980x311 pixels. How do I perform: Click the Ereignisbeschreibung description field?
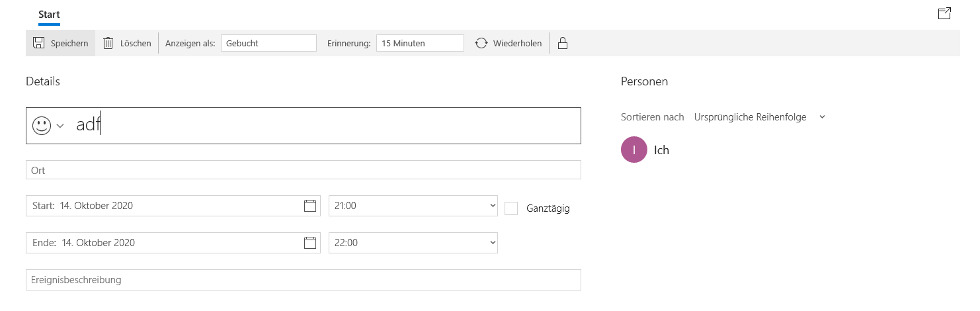tap(304, 280)
